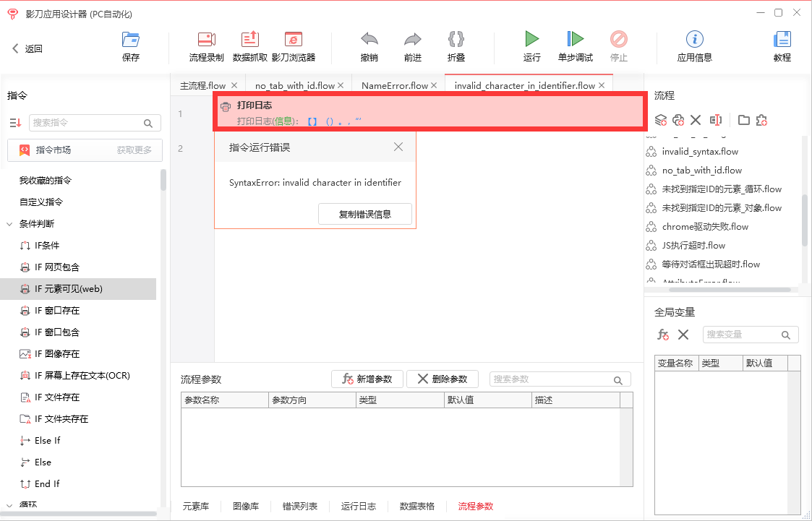Open the 运行日志 bottom panel tab
The width and height of the screenshot is (812, 521).
point(358,506)
